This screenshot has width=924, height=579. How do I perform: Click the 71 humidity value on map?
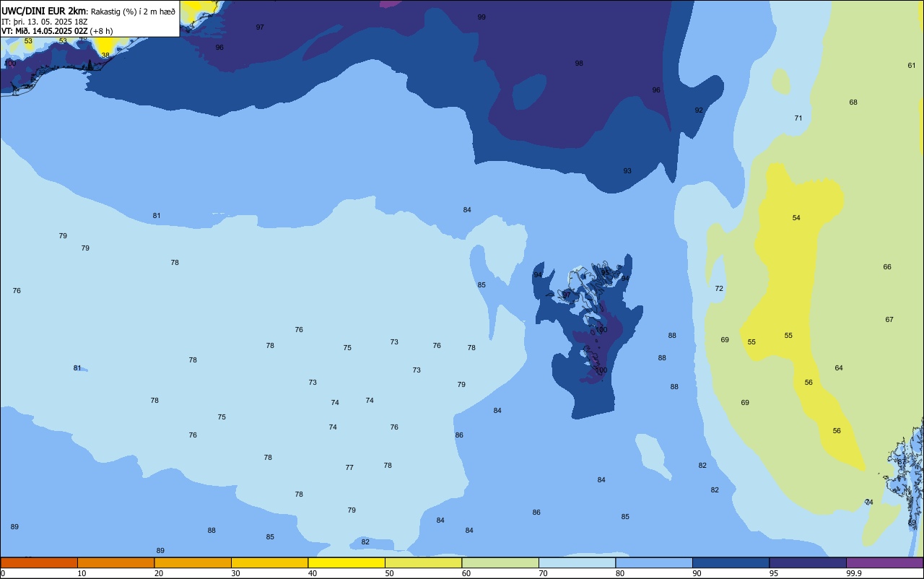click(798, 118)
